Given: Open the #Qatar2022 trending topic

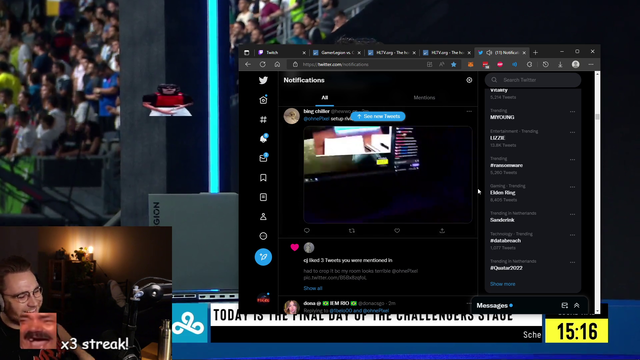Looking at the screenshot, I should (x=506, y=268).
